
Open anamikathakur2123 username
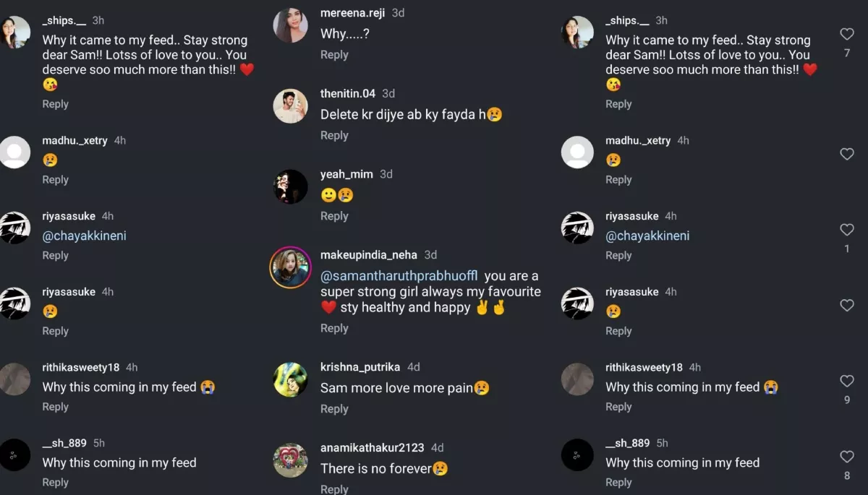click(x=373, y=447)
